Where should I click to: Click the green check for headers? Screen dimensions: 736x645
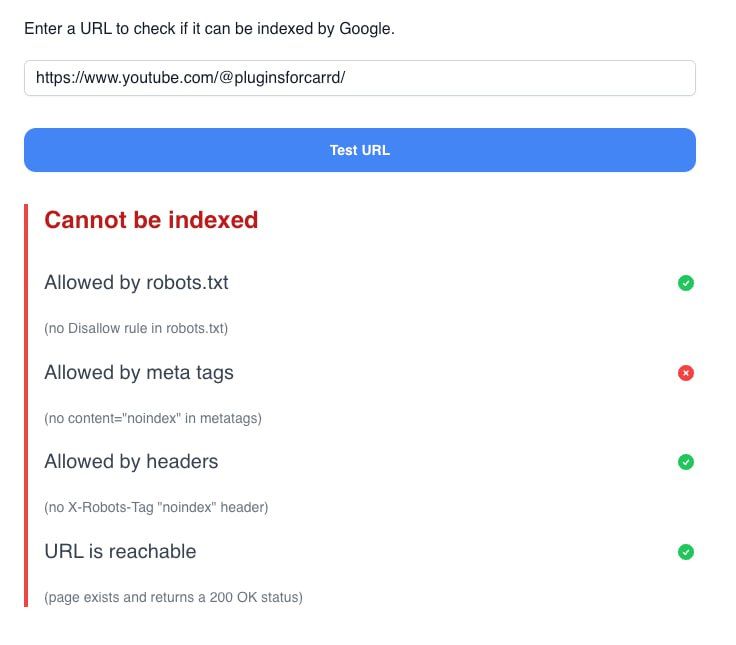[x=685, y=462]
